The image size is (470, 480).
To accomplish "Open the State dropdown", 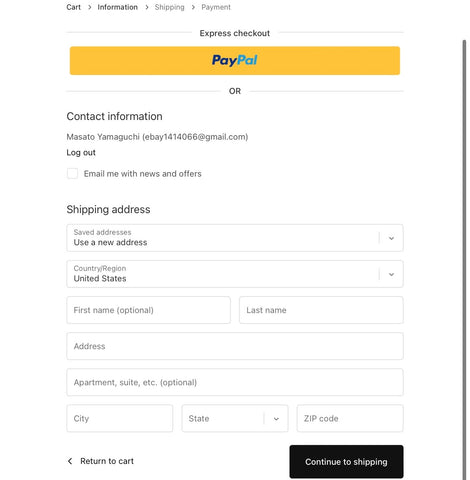I will coord(235,418).
